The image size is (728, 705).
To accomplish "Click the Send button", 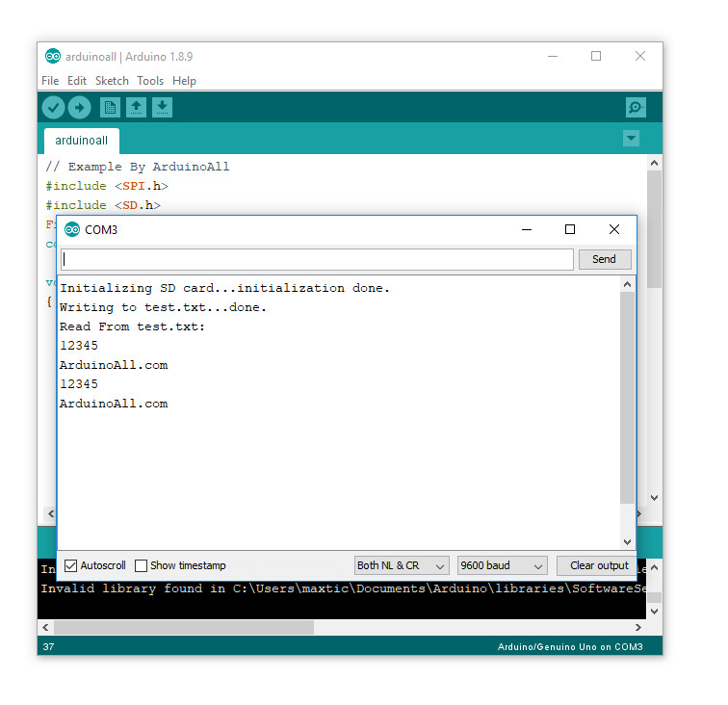I will coord(605,259).
